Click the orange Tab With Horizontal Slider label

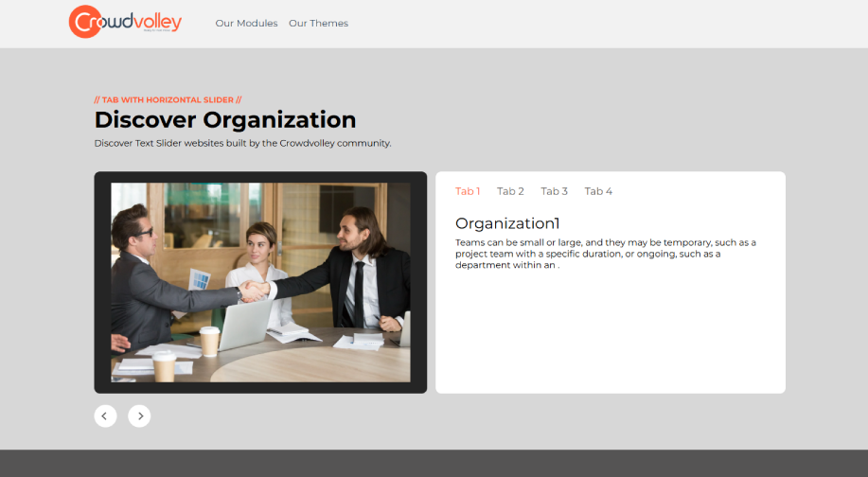(x=168, y=99)
